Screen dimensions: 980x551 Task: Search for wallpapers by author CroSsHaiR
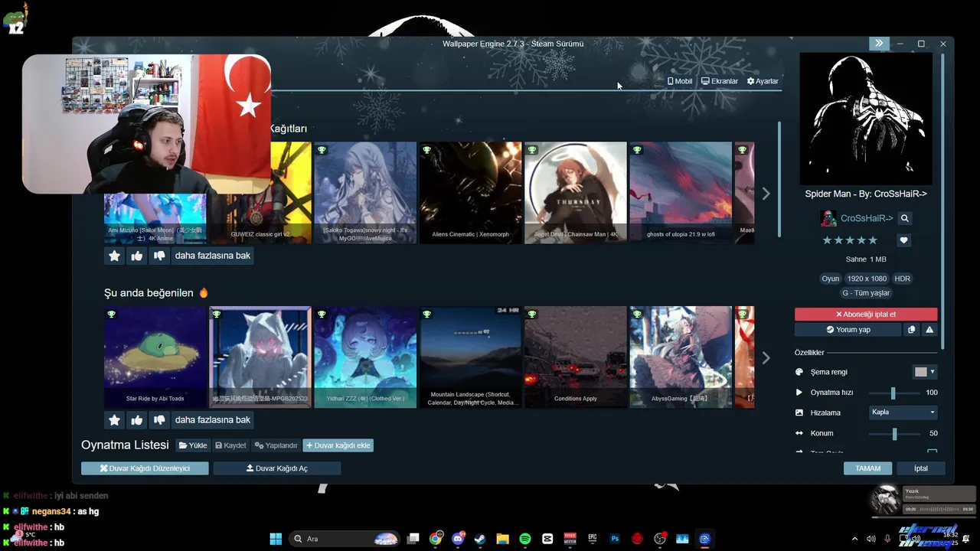point(904,218)
